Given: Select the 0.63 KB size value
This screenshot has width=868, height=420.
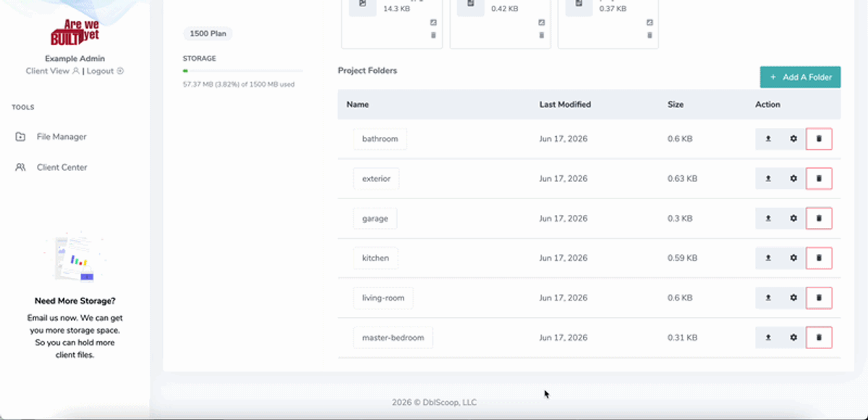Looking at the screenshot, I should pyautogui.click(x=682, y=178).
